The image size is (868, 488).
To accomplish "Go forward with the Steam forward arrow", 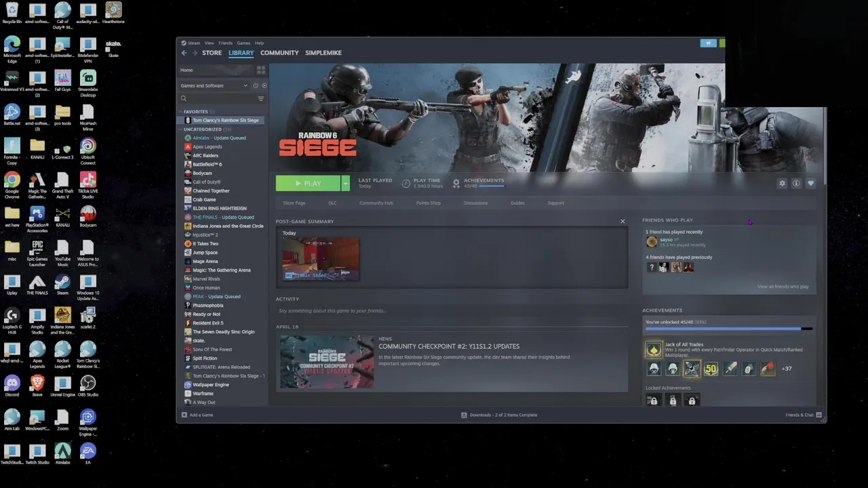I will tap(195, 53).
